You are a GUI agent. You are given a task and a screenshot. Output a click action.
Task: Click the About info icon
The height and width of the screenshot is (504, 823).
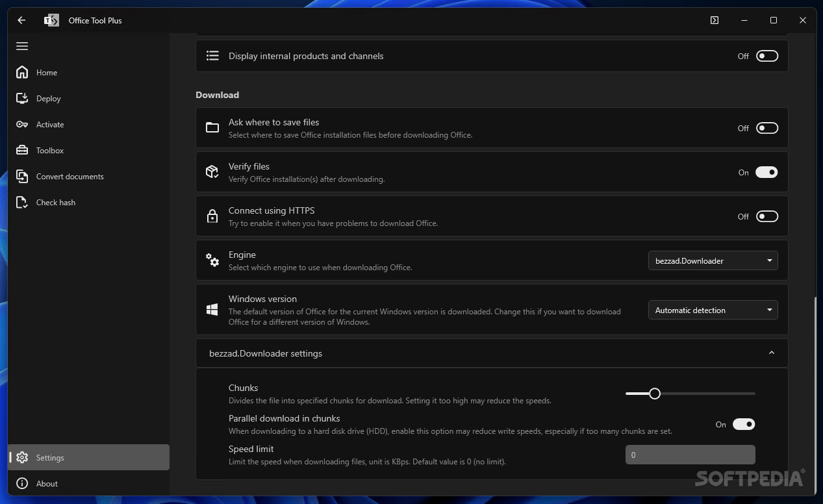coord(22,483)
